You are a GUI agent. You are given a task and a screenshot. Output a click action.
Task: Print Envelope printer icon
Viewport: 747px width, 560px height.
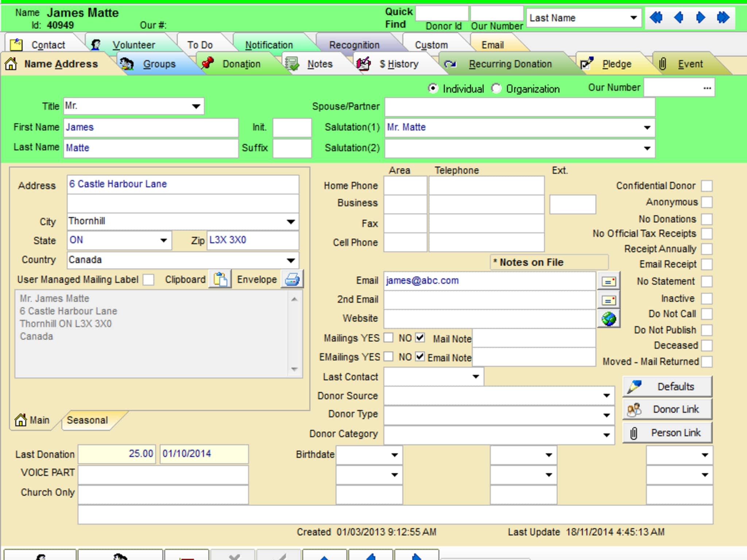[292, 280]
